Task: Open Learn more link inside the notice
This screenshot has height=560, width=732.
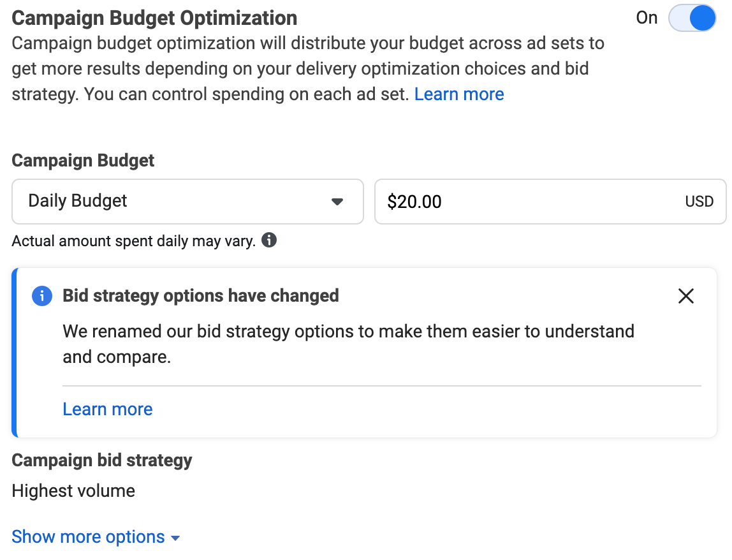Action: [108, 409]
